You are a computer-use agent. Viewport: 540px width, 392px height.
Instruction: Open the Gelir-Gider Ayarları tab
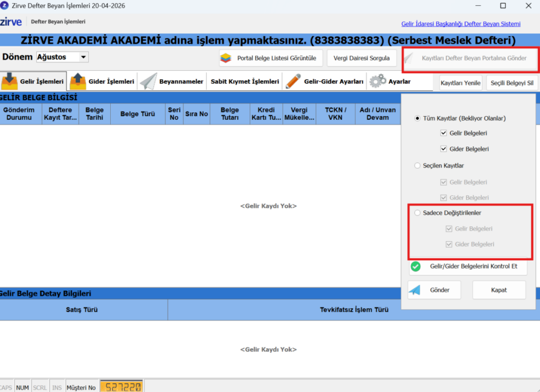[x=325, y=81]
